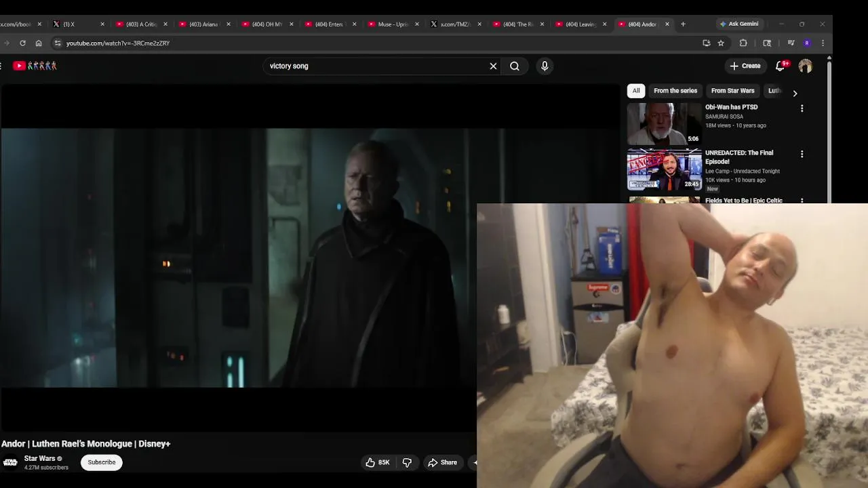This screenshot has width=868, height=488.
Task: Close the Andor tab
Action: [x=667, y=24]
